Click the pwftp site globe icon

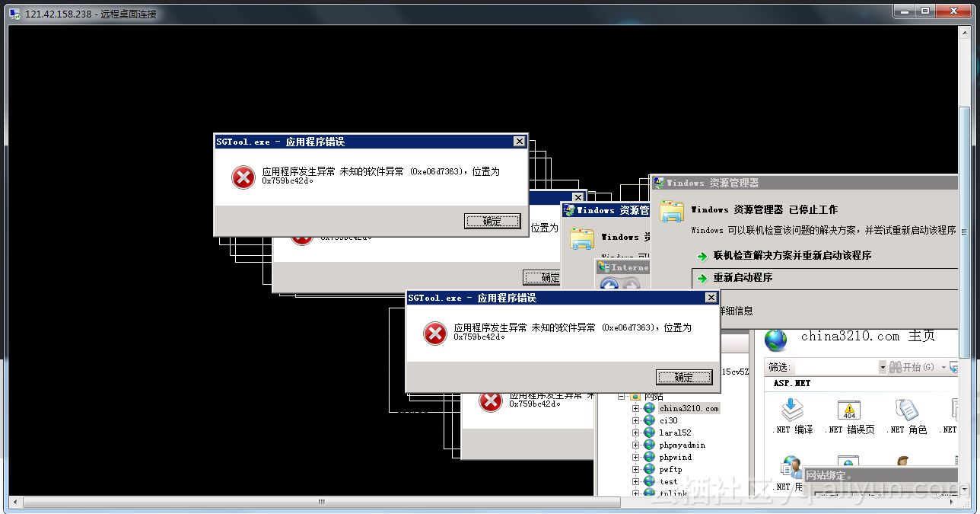(x=649, y=469)
